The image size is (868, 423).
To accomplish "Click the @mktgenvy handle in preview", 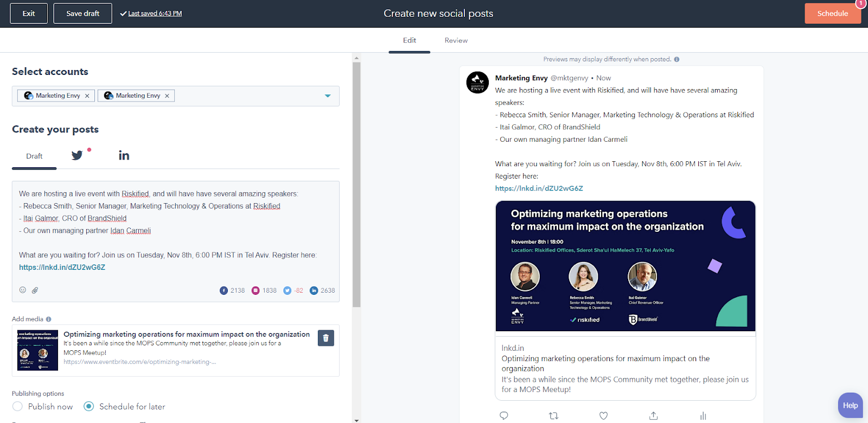I will [x=569, y=78].
